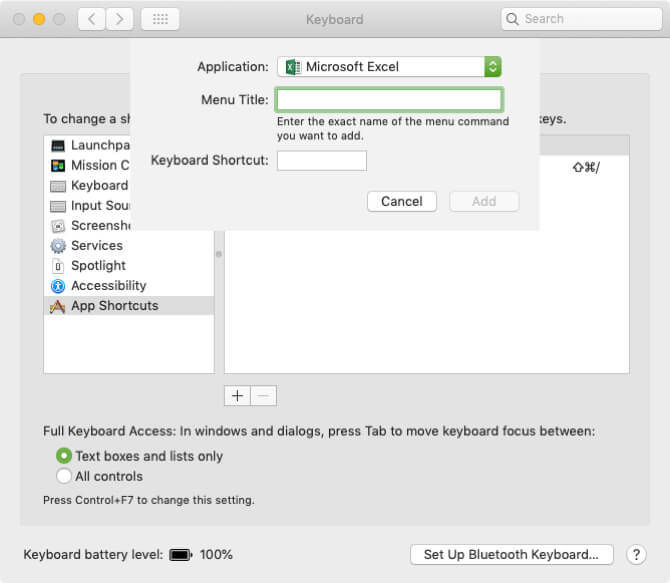Screen dimensions: 670x583
Task: Click the Mission Control icon
Action: pyautogui.click(x=58, y=165)
